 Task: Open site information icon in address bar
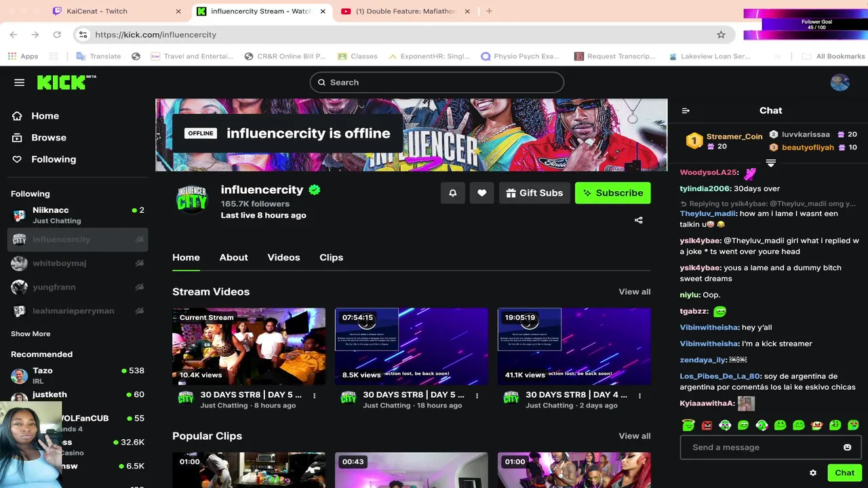coord(83,35)
